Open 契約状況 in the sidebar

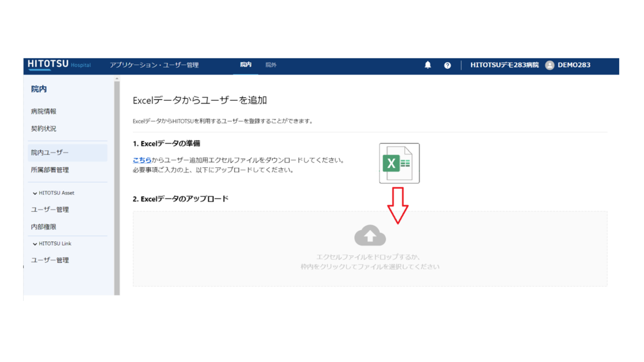point(43,129)
